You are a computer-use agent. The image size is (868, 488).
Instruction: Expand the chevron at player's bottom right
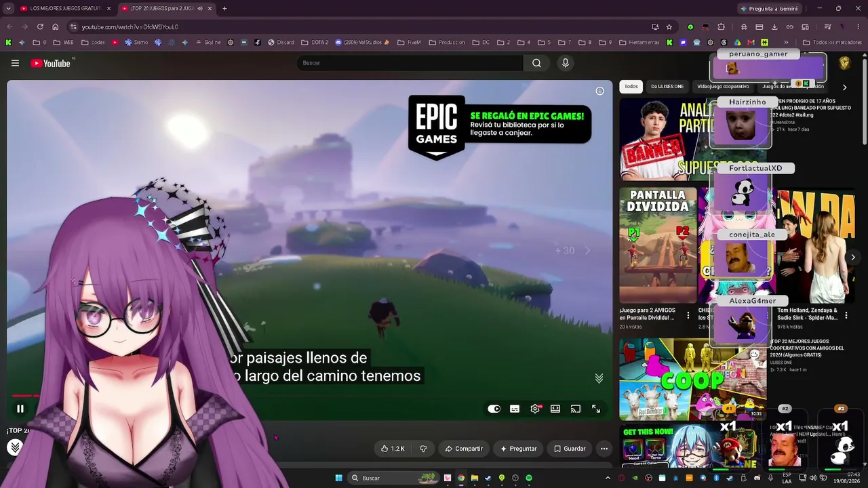599,378
